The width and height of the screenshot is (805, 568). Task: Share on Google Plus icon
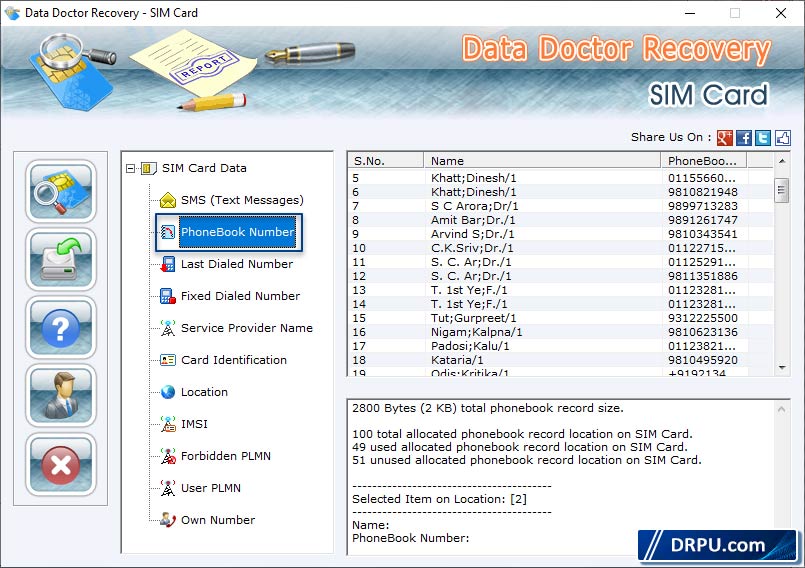725,138
